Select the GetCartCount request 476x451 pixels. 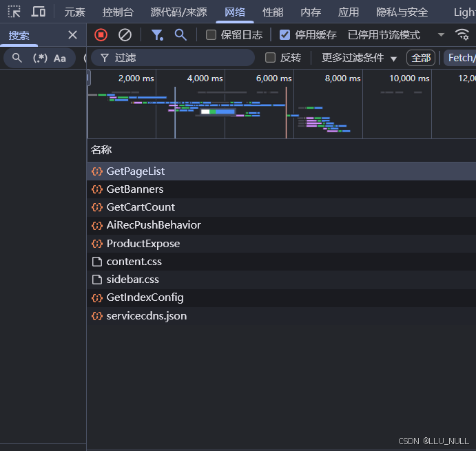[x=282, y=207]
